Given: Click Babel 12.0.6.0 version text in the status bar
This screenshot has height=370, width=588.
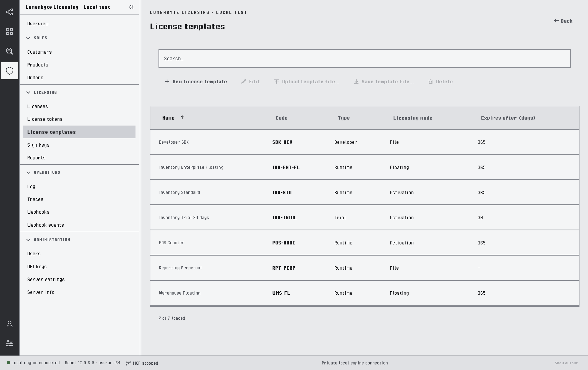Looking at the screenshot, I should click(92, 363).
